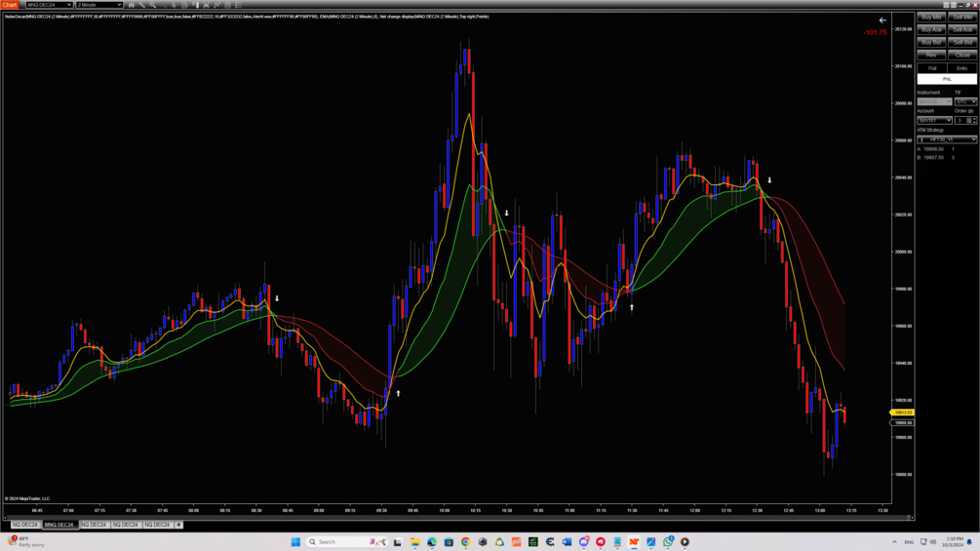Switch to the third NQ DEC24 tab

click(94, 525)
